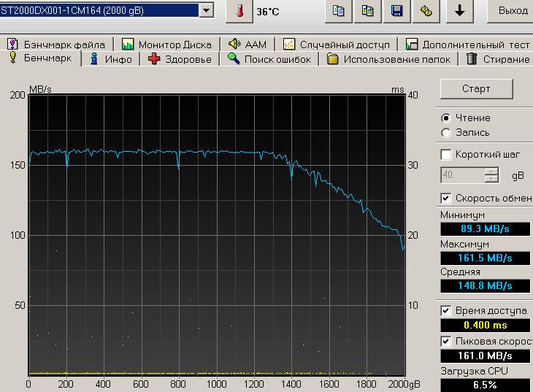The height and width of the screenshot is (392, 533).
Task: Toggle the Время доступа checkbox
Action: [446, 310]
